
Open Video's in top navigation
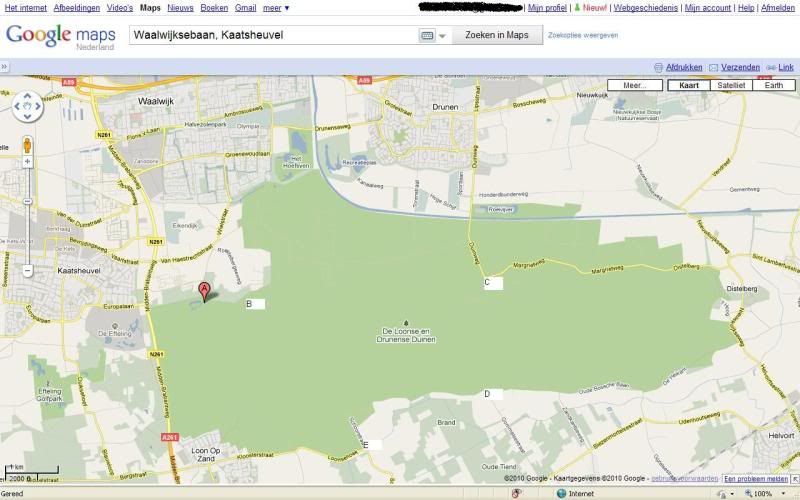(x=120, y=8)
